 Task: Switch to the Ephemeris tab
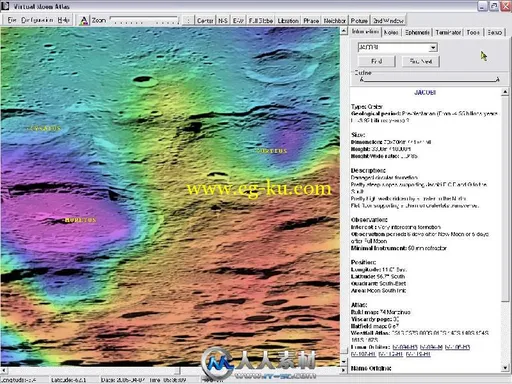click(x=417, y=32)
